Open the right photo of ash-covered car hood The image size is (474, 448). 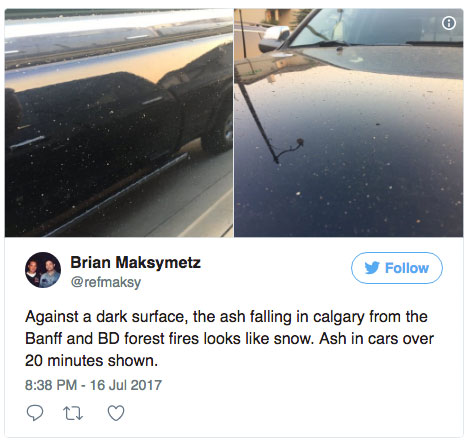(x=349, y=123)
